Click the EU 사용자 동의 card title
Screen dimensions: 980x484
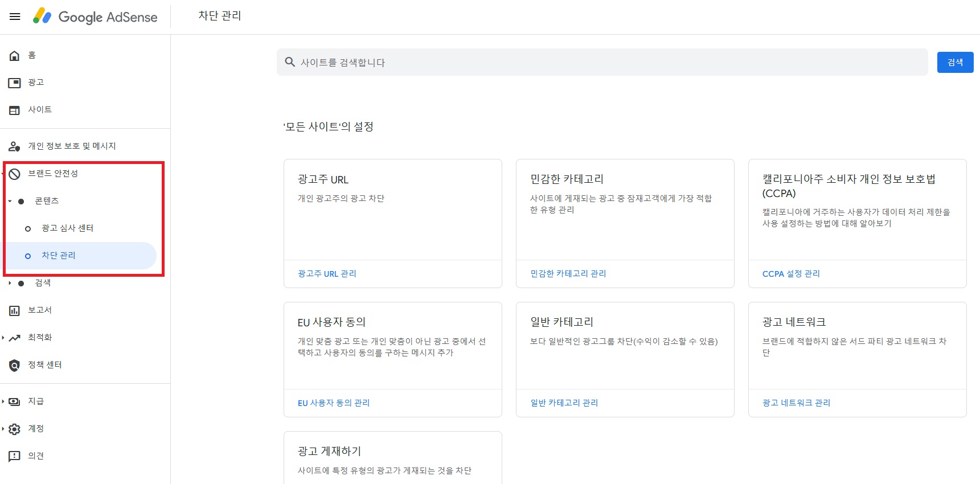point(331,322)
